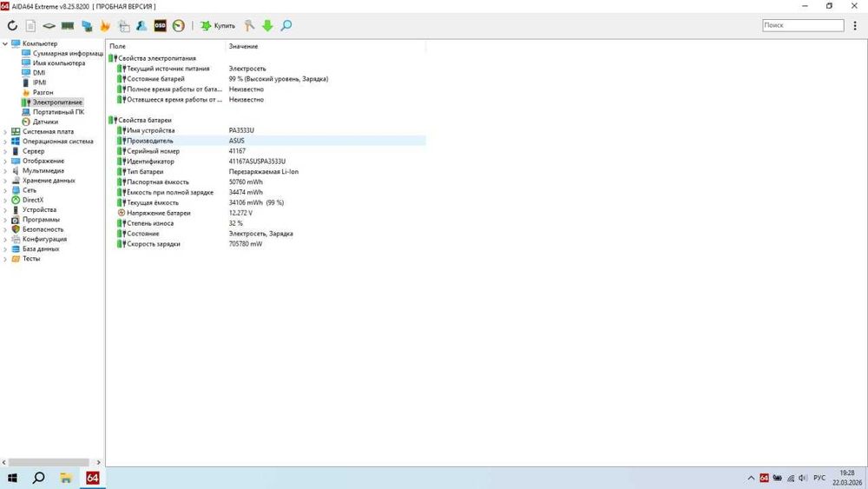Collapse the Компьютер tree node
Viewport: 868px width, 489px height.
pyautogui.click(x=5, y=43)
